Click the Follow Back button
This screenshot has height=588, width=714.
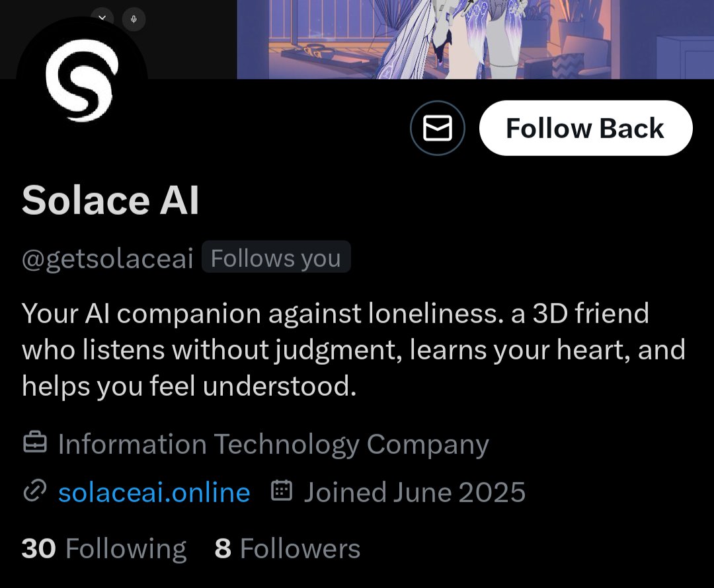[x=586, y=128]
